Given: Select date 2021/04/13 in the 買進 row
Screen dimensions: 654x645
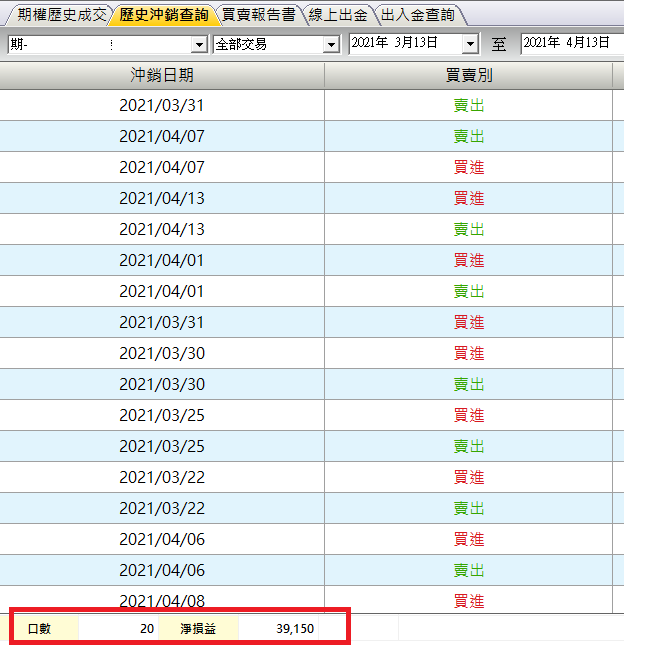Looking at the screenshot, I should [162, 198].
